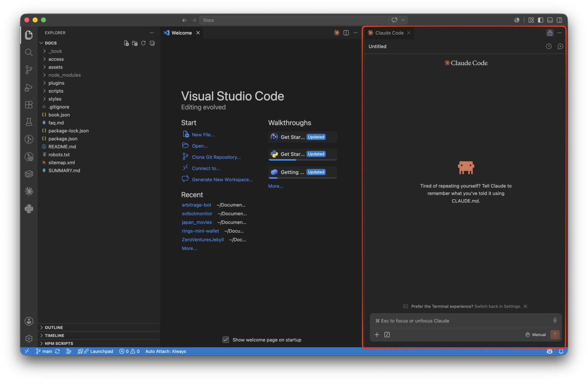Screen dimensions: 588x382
Task: Open the Claude Code sidebar icon
Action: (x=29, y=191)
